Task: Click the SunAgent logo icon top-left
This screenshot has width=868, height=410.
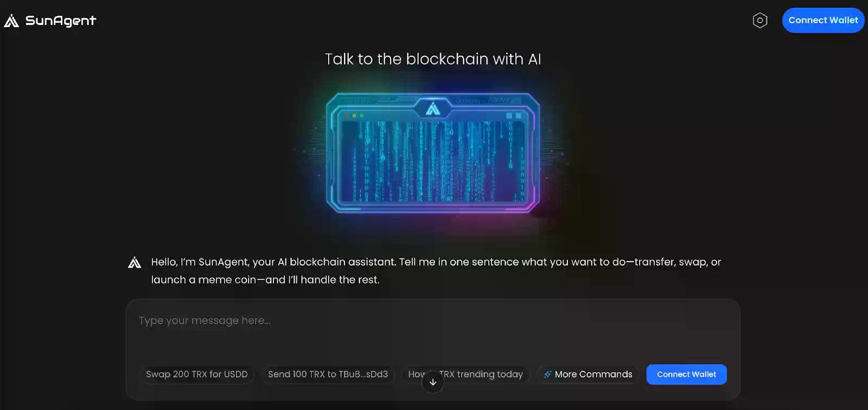Action: coord(12,20)
